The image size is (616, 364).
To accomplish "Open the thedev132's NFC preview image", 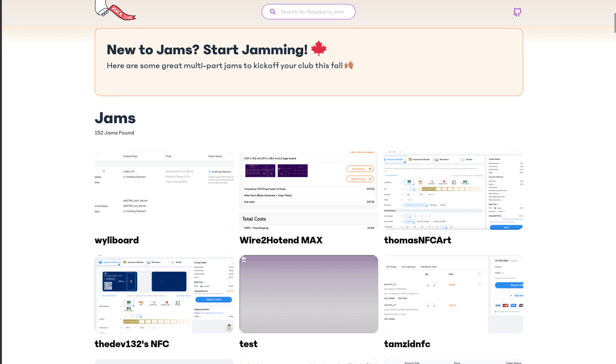I will tap(164, 294).
